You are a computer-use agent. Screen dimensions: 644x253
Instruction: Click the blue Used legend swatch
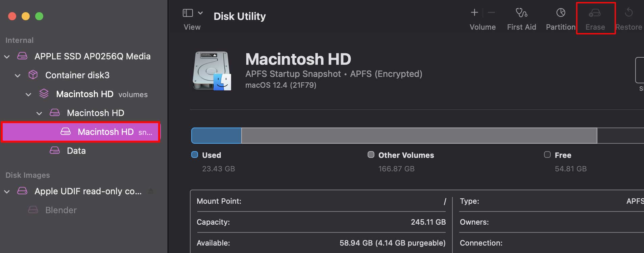pyautogui.click(x=195, y=154)
